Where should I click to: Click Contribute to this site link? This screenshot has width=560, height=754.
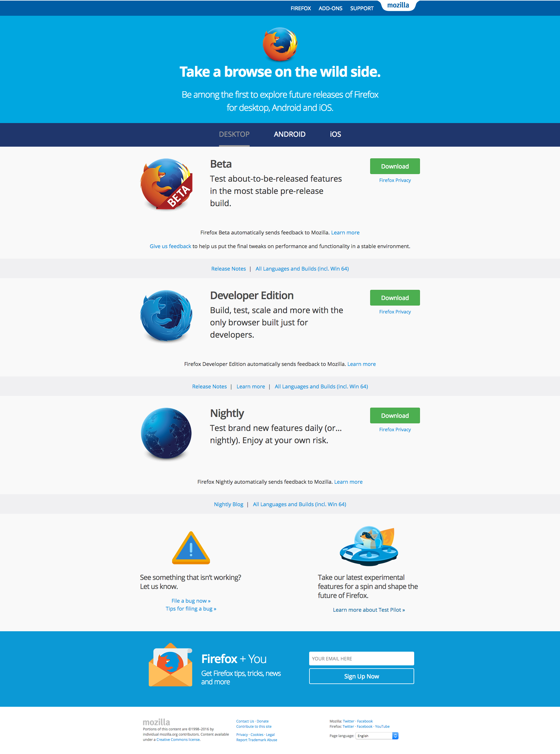click(x=254, y=726)
